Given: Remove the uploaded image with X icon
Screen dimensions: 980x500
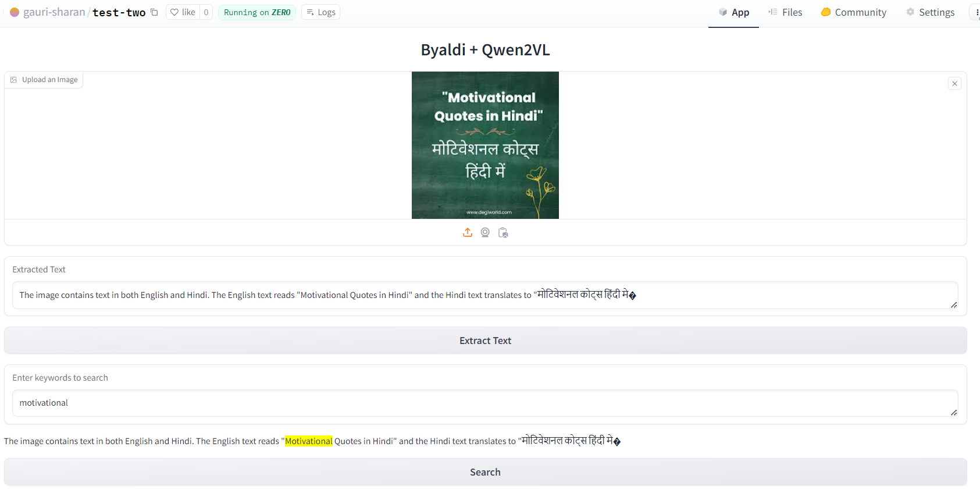Looking at the screenshot, I should tap(954, 84).
